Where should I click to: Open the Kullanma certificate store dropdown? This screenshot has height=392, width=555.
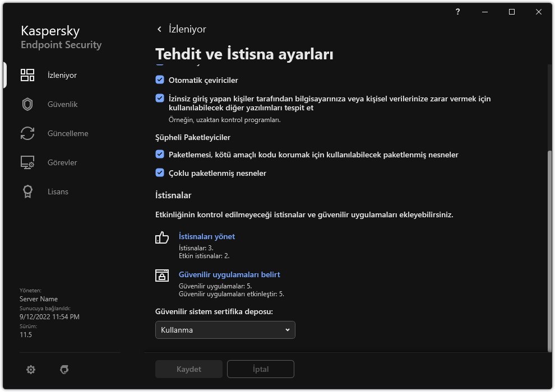pos(225,330)
